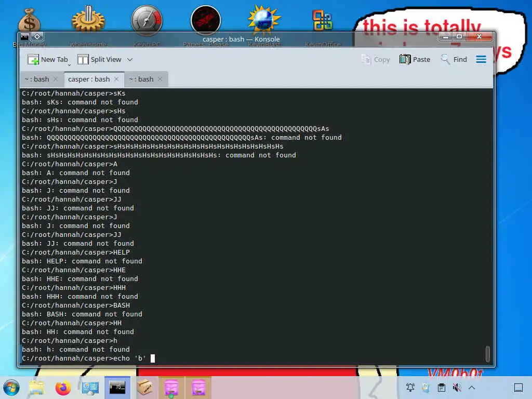
Task: Paste clipboard using the Paste button
Action: pos(415,59)
